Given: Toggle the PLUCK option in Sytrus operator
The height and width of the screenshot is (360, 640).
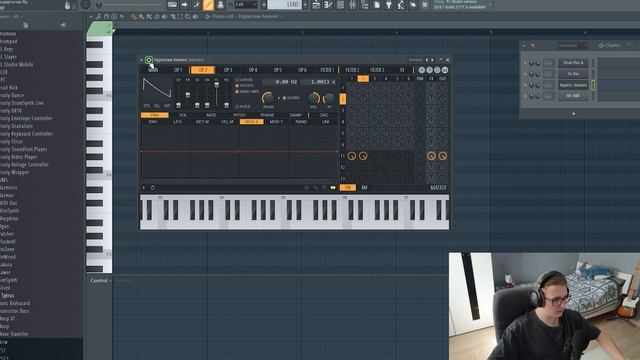Looking at the screenshot, I should pyautogui.click(x=243, y=107).
